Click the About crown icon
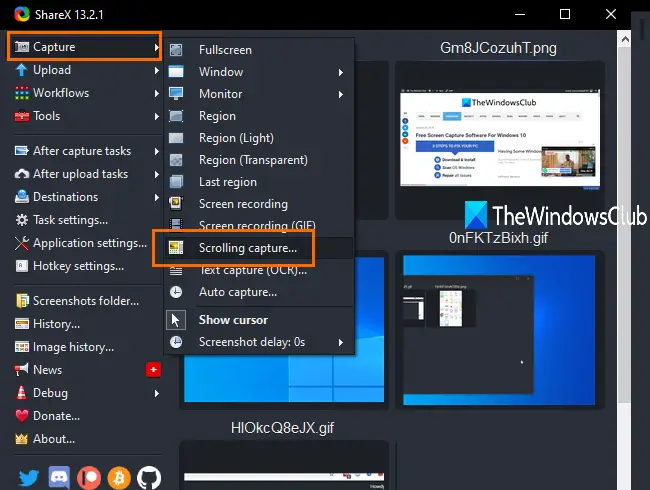Image resolution: width=650 pixels, height=490 pixels. pyautogui.click(x=22, y=439)
